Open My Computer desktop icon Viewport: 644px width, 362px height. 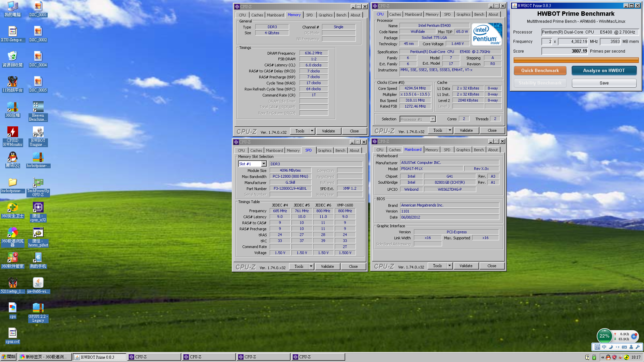pos(13,9)
